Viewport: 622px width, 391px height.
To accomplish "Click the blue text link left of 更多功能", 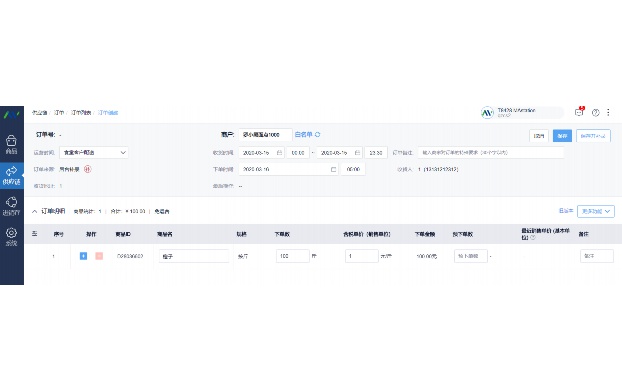I will pyautogui.click(x=566, y=211).
